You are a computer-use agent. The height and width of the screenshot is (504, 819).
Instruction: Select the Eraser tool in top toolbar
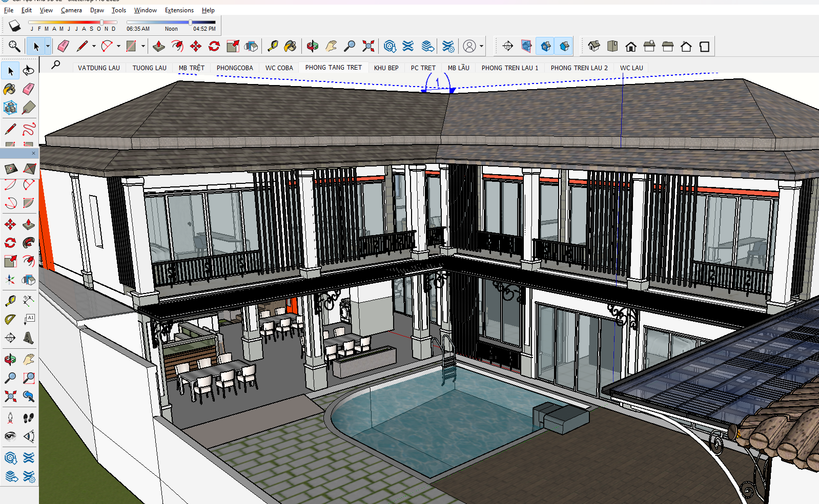click(63, 46)
